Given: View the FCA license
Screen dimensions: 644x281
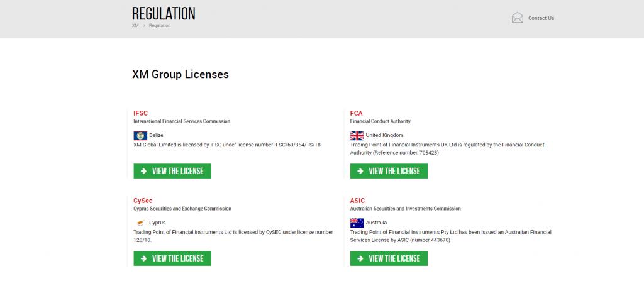Looking at the screenshot, I should 389,171.
